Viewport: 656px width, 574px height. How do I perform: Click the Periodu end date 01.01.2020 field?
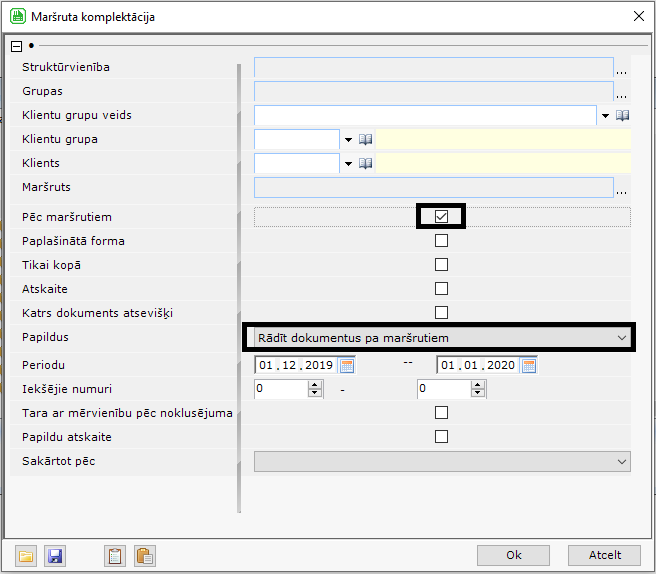pos(478,365)
